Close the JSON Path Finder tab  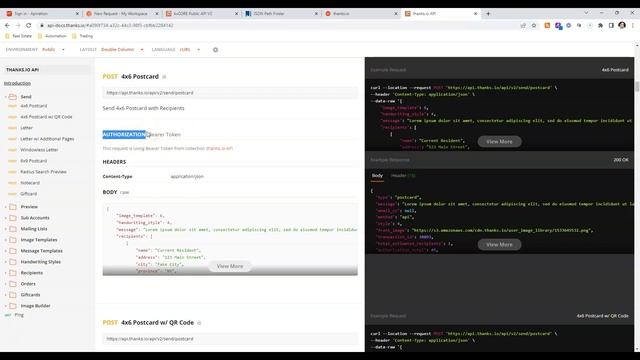(x=316, y=13)
